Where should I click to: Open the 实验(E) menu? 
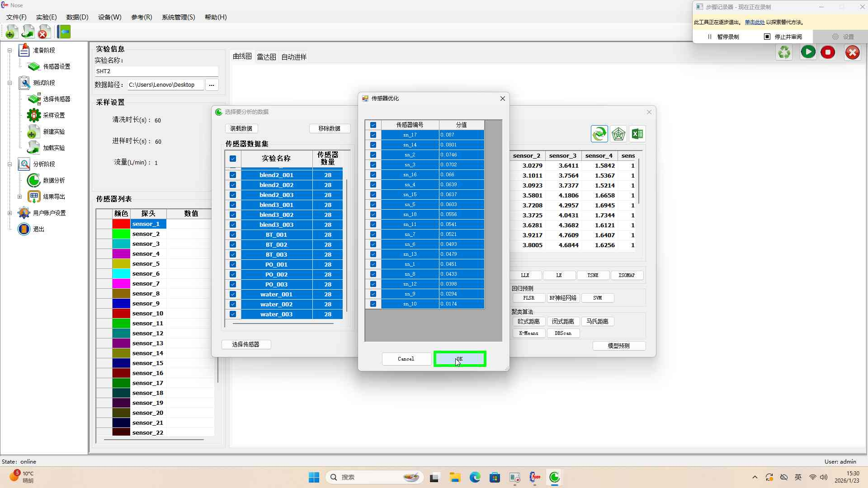(x=46, y=17)
